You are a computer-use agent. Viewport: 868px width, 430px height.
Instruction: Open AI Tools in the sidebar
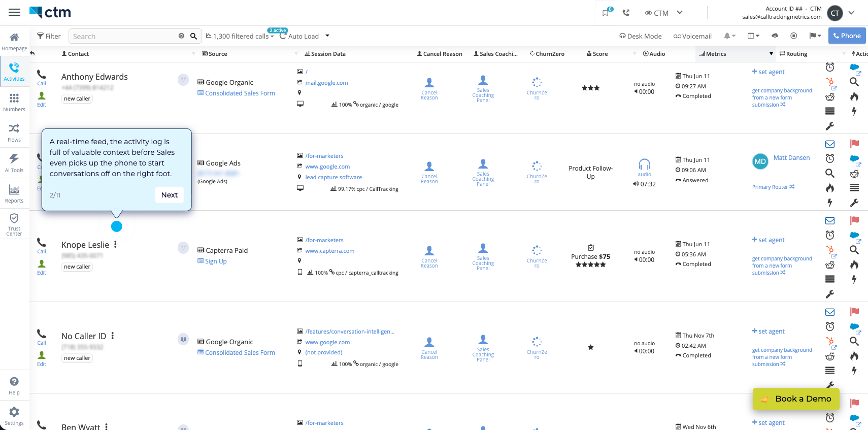pos(14,163)
